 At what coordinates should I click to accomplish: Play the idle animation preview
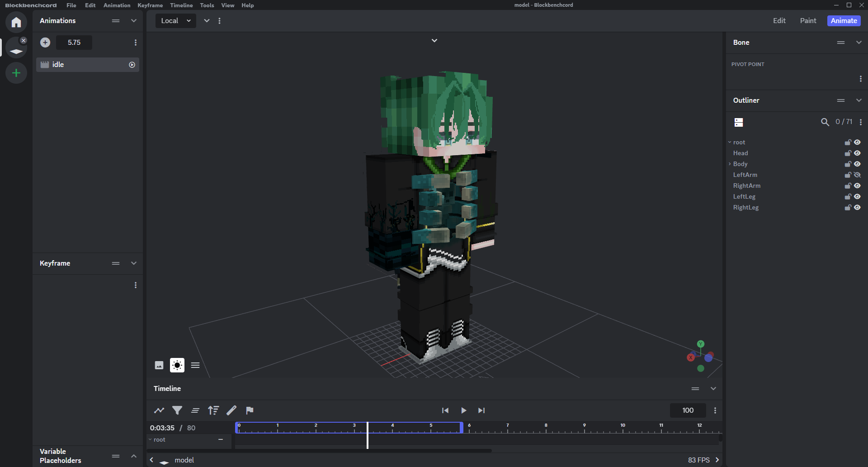tap(132, 65)
